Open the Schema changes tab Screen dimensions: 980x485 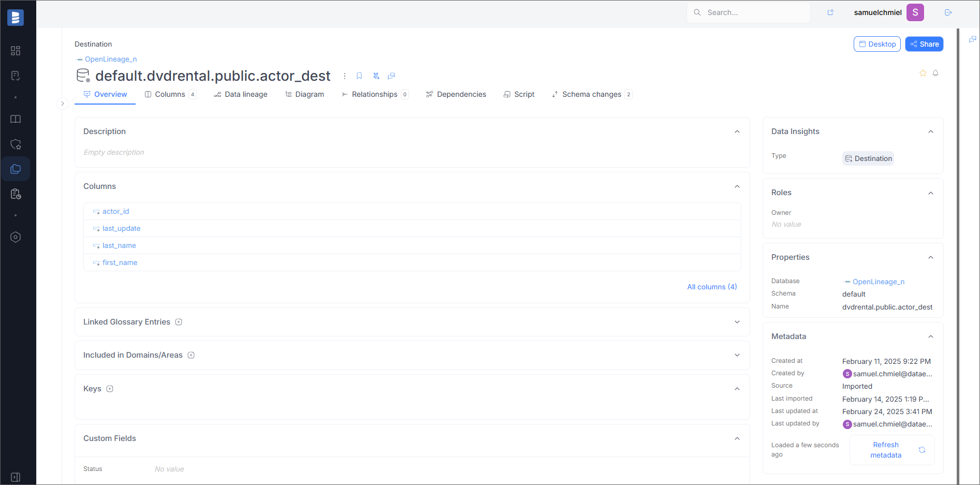pyautogui.click(x=592, y=94)
